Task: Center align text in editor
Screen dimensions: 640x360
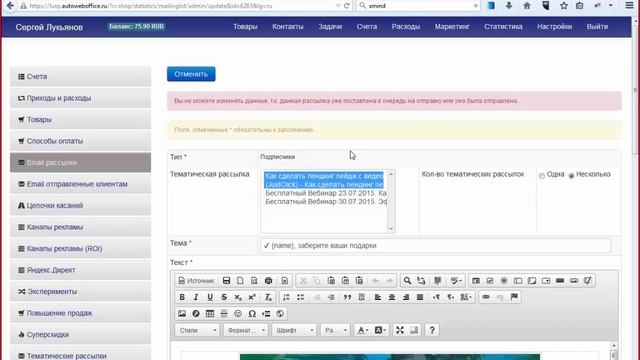Action: click(392, 297)
